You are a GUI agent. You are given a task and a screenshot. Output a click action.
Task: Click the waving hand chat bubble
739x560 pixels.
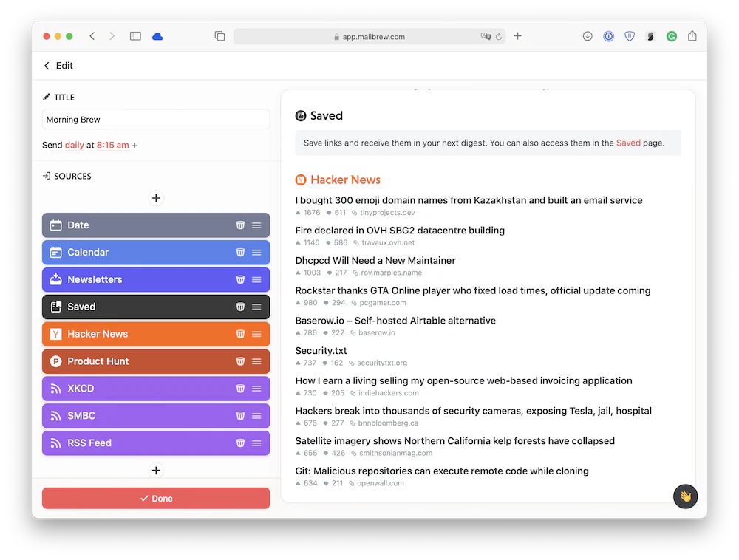pyautogui.click(x=685, y=496)
